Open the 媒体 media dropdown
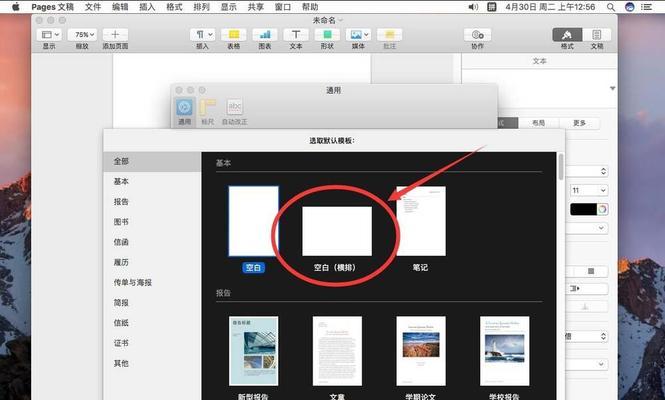Screen dimensions: 665x400 pos(358,35)
